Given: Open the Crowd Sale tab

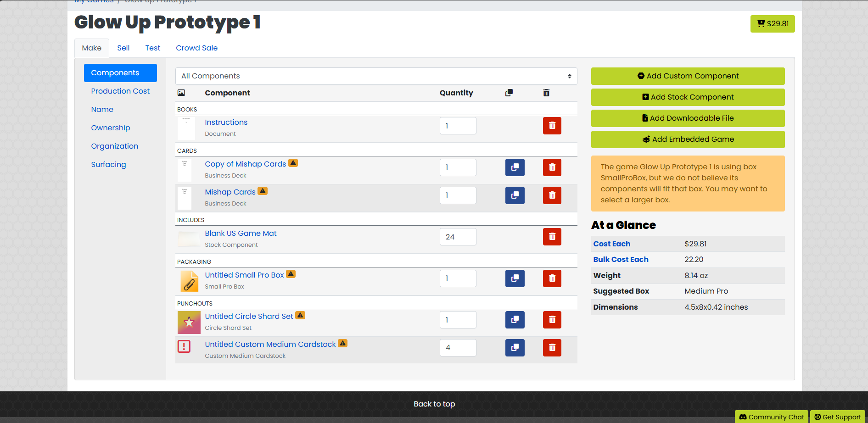Looking at the screenshot, I should [x=196, y=48].
